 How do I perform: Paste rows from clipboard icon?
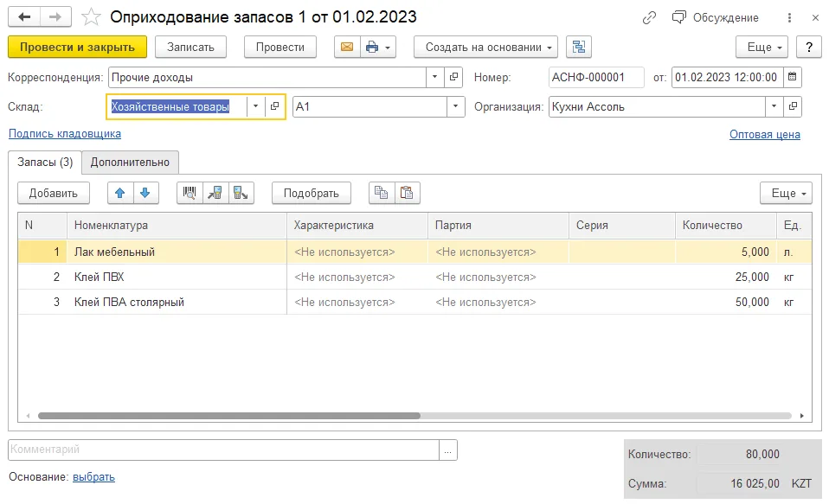pyautogui.click(x=407, y=193)
